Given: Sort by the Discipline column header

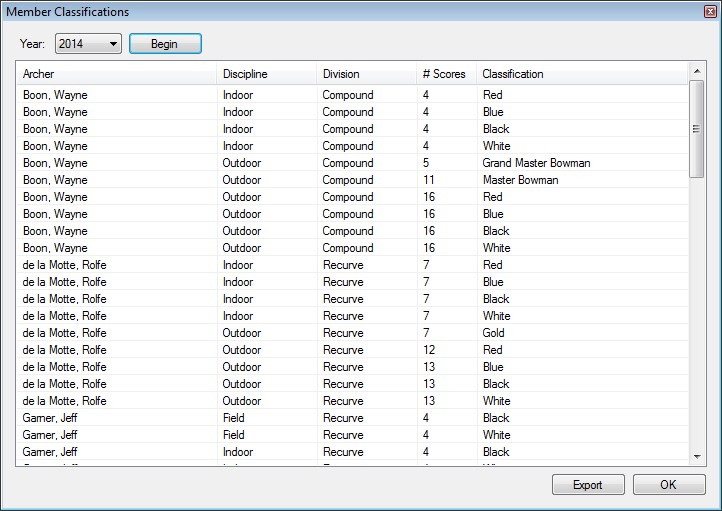Looking at the screenshot, I should (267, 74).
